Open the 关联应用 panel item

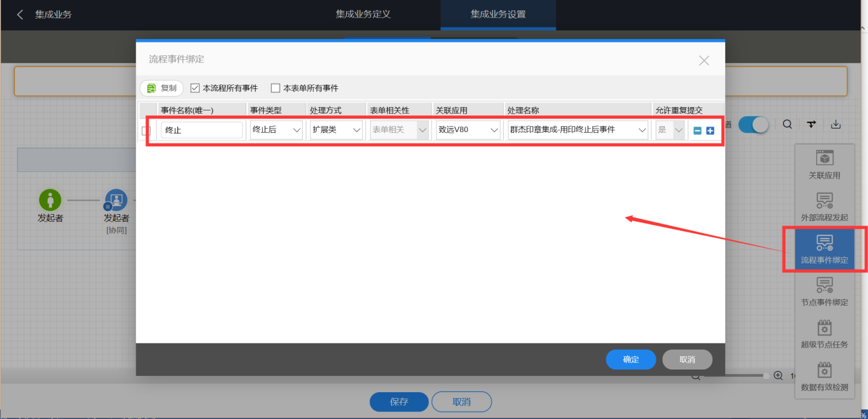[824, 165]
